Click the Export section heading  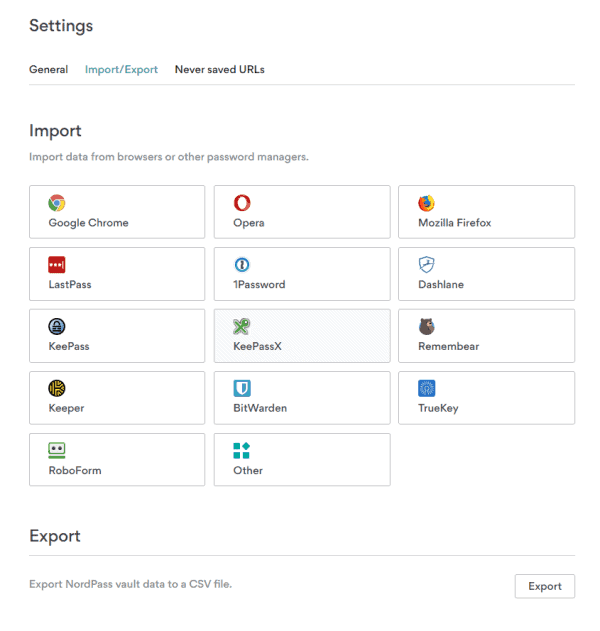coord(55,536)
